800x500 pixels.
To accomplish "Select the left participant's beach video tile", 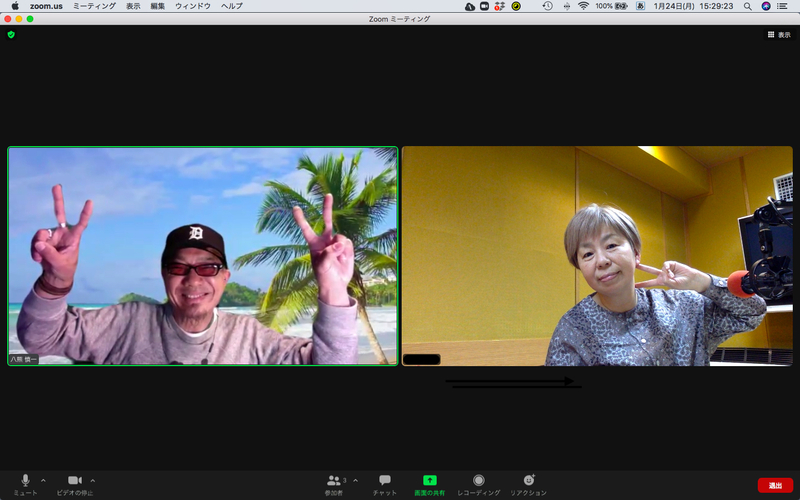I will pyautogui.click(x=203, y=256).
